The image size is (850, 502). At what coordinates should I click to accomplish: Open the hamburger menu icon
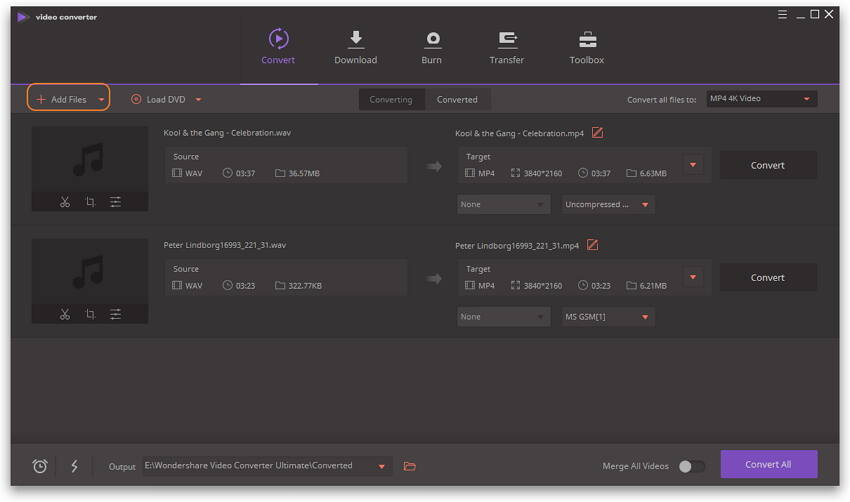click(x=782, y=14)
